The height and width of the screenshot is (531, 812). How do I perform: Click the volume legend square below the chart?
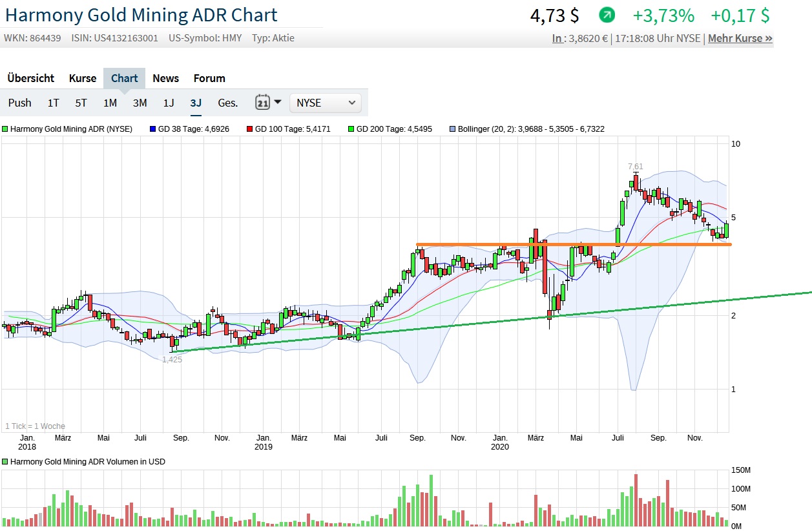click(6, 461)
